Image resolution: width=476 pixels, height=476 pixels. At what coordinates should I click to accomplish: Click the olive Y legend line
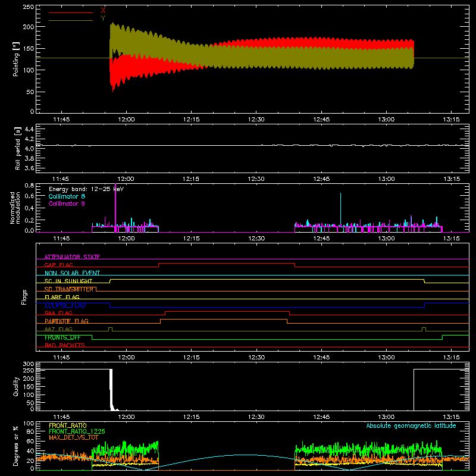(x=71, y=21)
